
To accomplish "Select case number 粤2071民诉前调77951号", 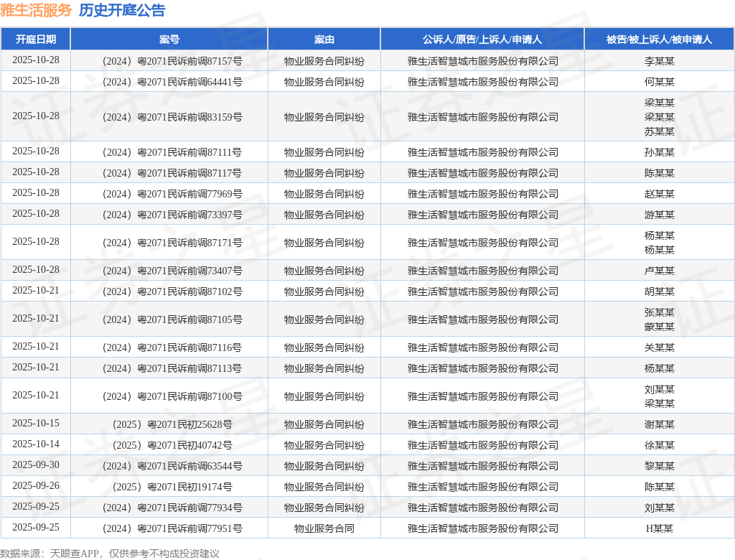I will 172,528.
